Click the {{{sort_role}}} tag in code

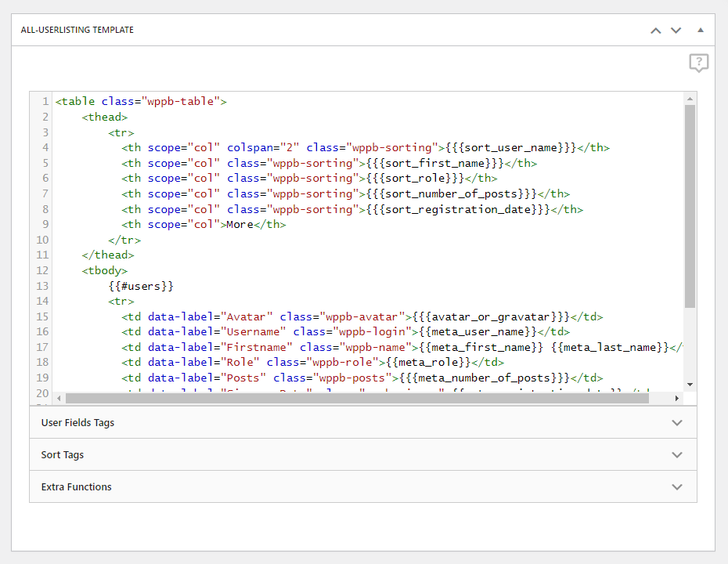(x=415, y=179)
